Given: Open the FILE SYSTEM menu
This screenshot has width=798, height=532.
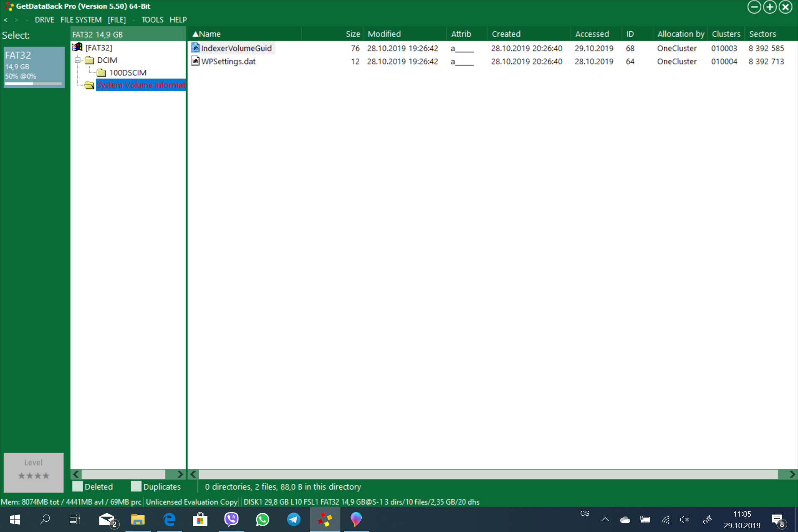Looking at the screenshot, I should click(81, 20).
